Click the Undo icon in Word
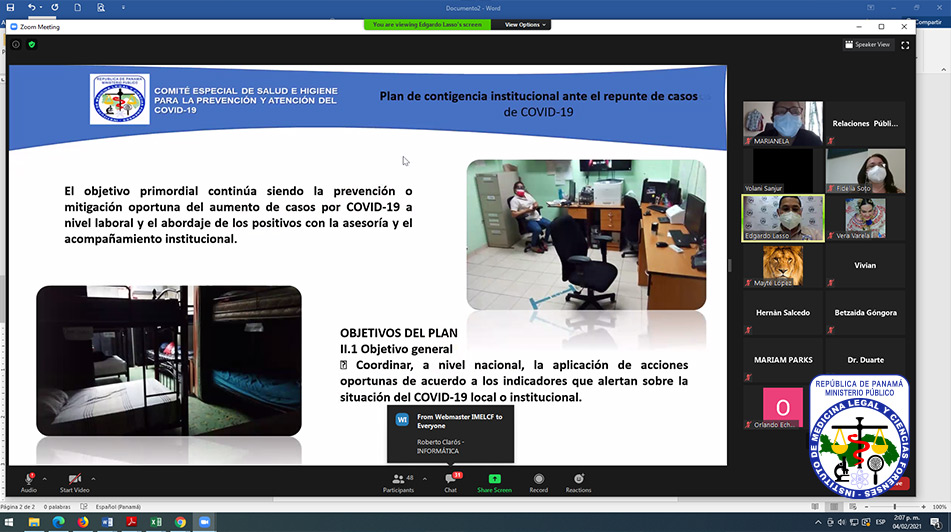 pos(31,7)
